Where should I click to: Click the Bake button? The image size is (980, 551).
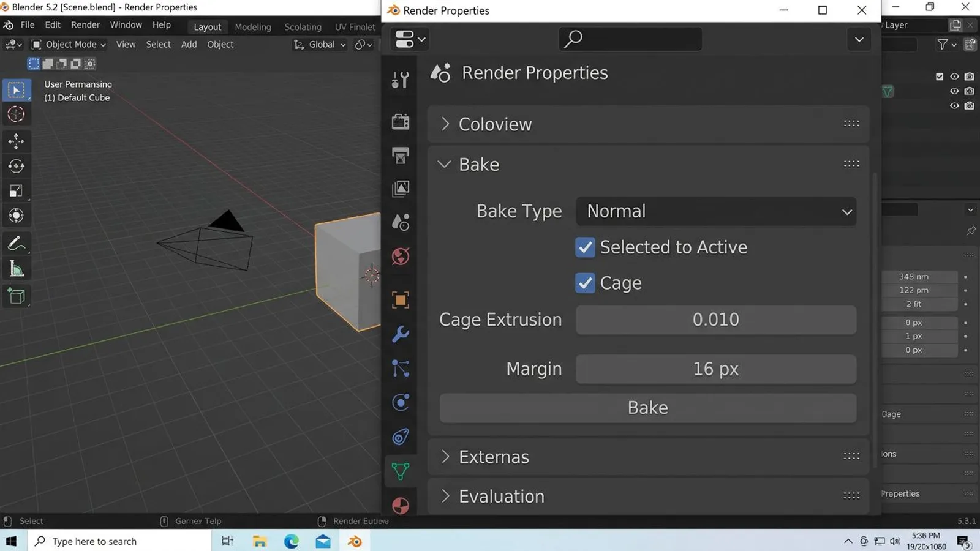tap(648, 408)
